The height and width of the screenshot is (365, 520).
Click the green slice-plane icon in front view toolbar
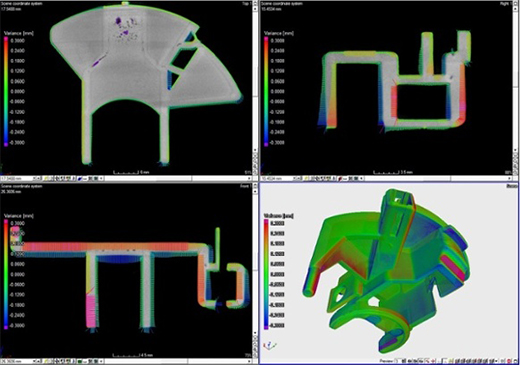(x=80, y=361)
